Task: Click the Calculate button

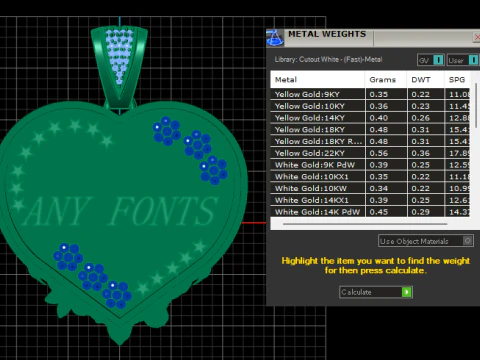Action: pos(376,292)
